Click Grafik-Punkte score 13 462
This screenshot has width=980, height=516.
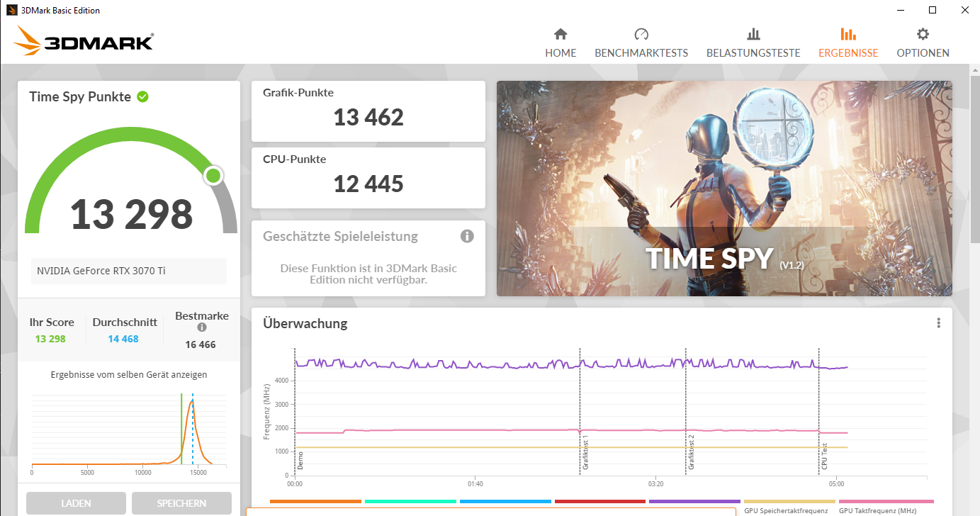coord(368,117)
